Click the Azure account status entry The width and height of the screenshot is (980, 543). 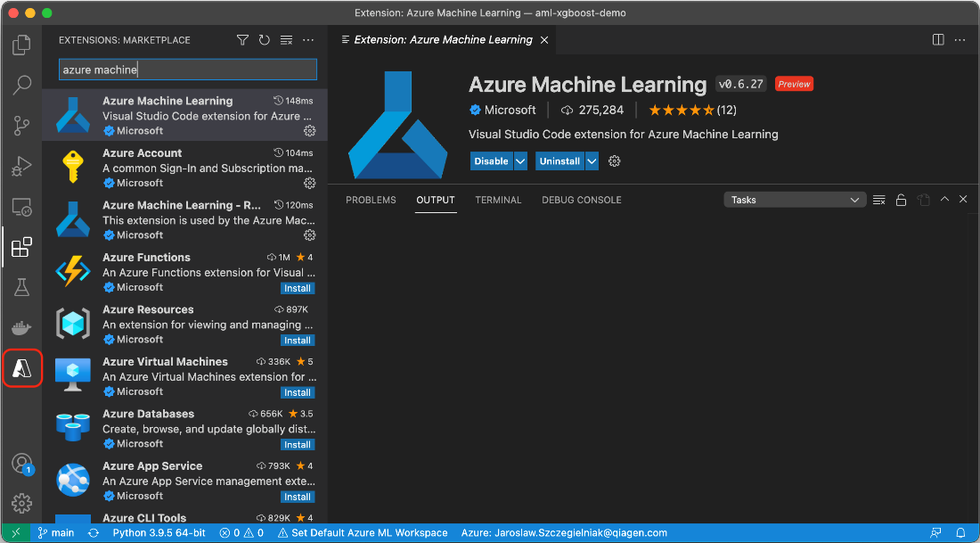pyautogui.click(x=564, y=533)
